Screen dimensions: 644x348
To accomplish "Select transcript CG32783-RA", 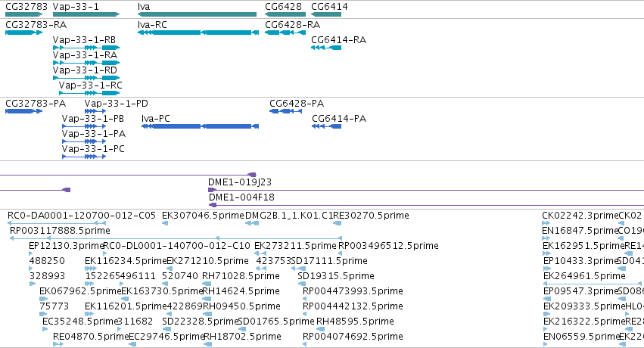I will [x=23, y=33].
